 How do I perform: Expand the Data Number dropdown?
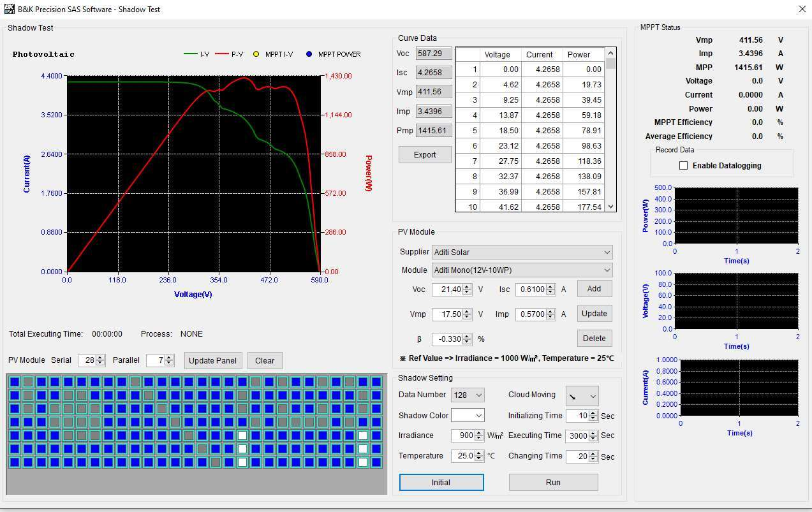coord(468,395)
